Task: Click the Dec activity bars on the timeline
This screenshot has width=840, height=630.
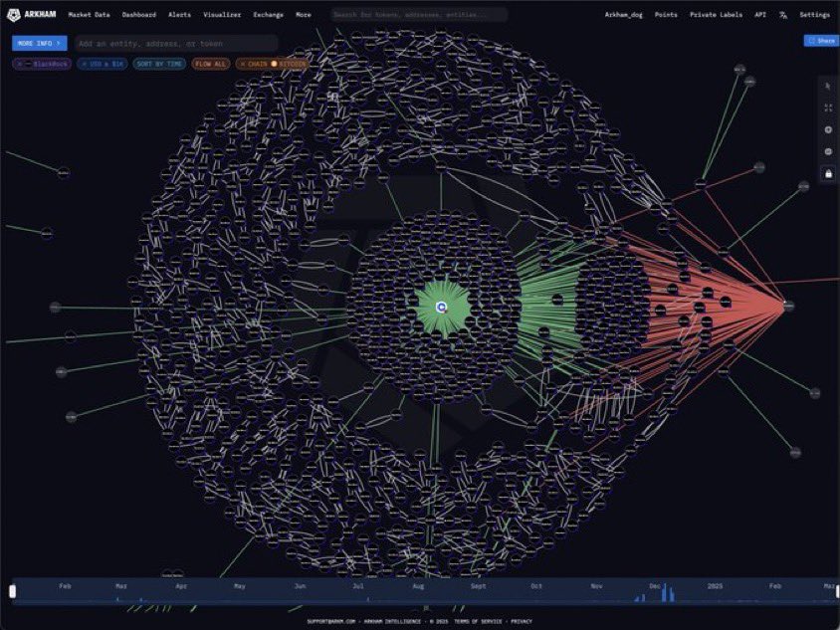Action: pyautogui.click(x=666, y=593)
